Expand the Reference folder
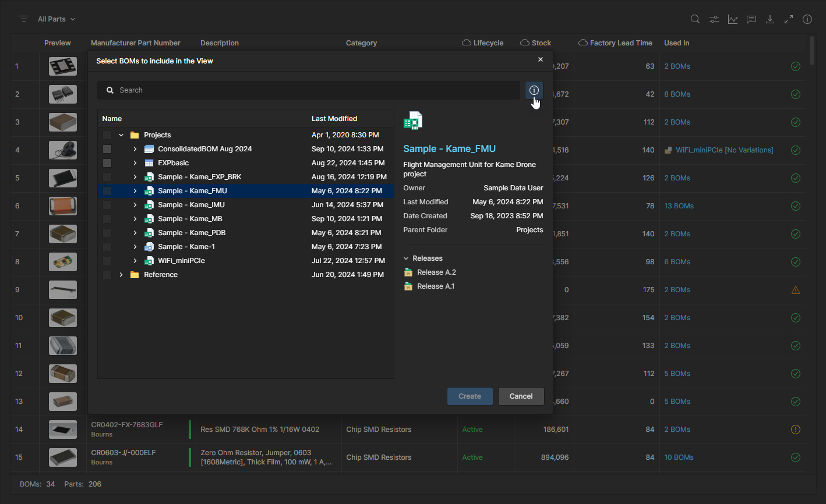The height and width of the screenshot is (504, 826). pyautogui.click(x=121, y=275)
